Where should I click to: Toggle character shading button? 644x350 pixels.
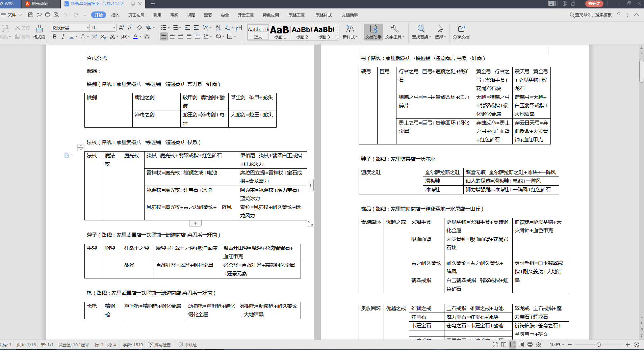click(147, 36)
